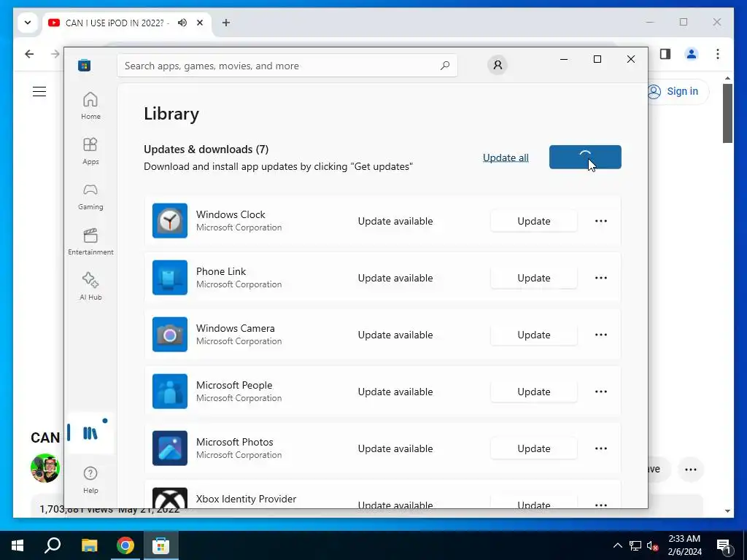Screen dimensions: 747x560
Task: Click Microsoft Store taskbar icon
Action: [x=161, y=545]
